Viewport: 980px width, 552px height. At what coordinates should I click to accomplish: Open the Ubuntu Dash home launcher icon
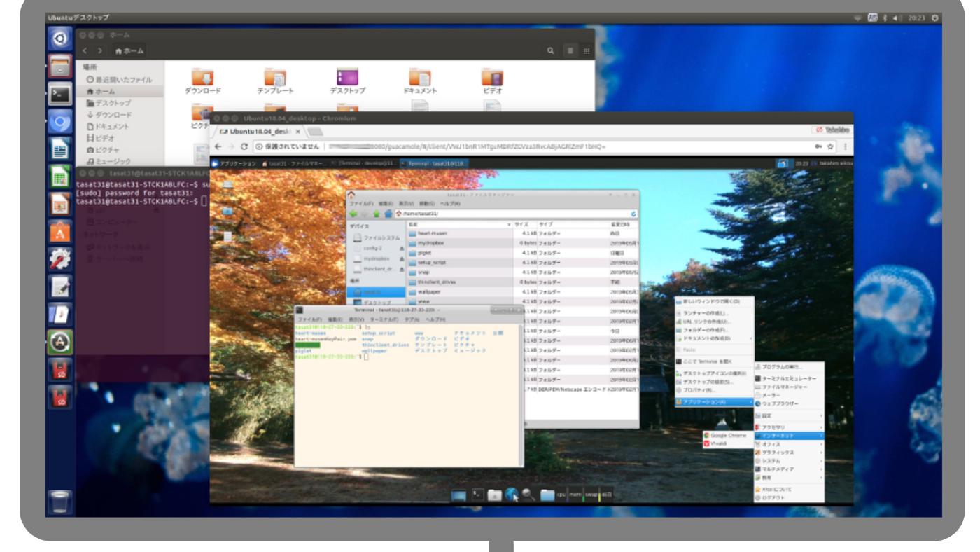[x=60, y=39]
